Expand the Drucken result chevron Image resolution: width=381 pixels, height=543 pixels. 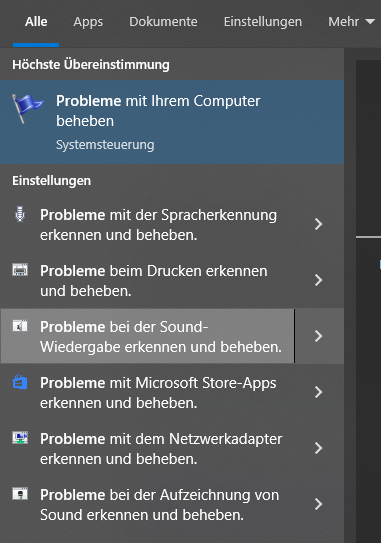[x=319, y=280]
